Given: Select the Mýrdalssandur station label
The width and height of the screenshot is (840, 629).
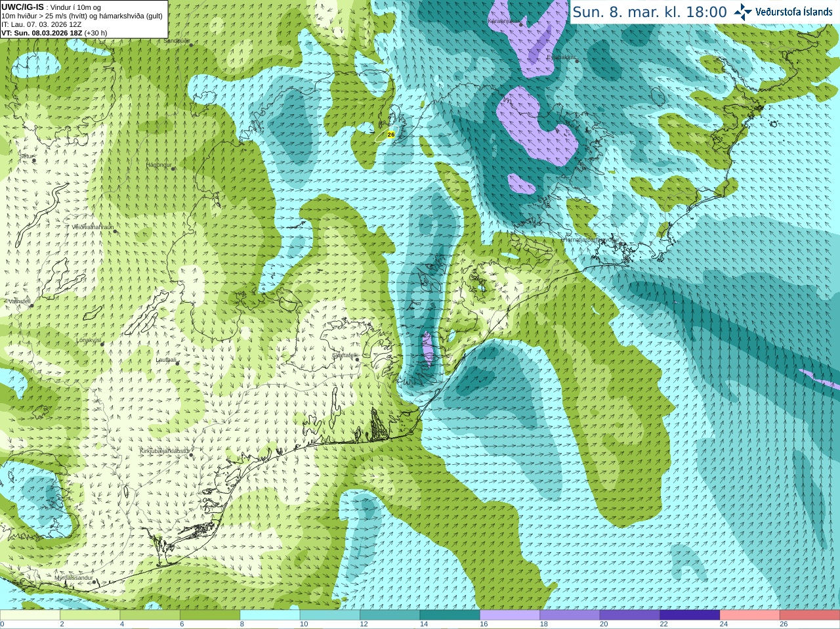Looking at the screenshot, I should point(74,578).
